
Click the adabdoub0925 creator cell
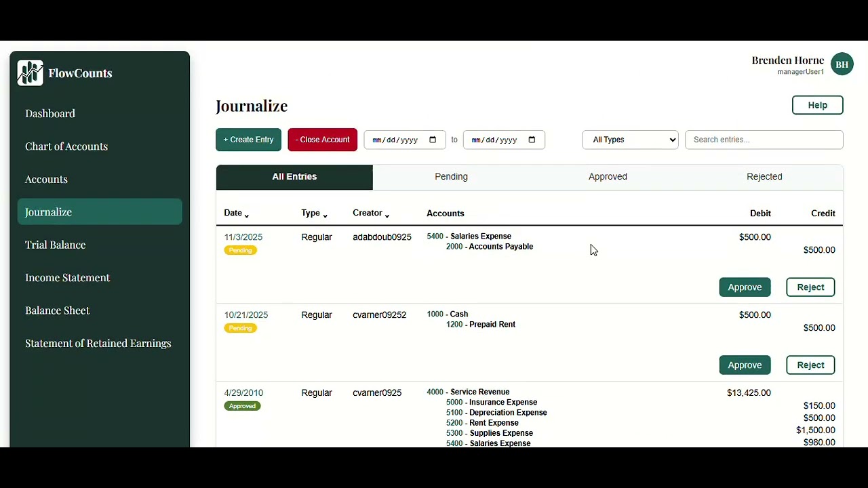pyautogui.click(x=382, y=237)
